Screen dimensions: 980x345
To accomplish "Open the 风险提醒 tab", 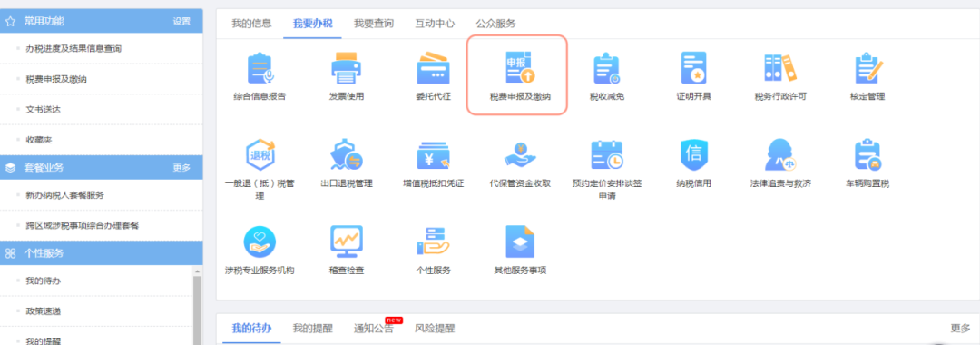I will click(435, 329).
